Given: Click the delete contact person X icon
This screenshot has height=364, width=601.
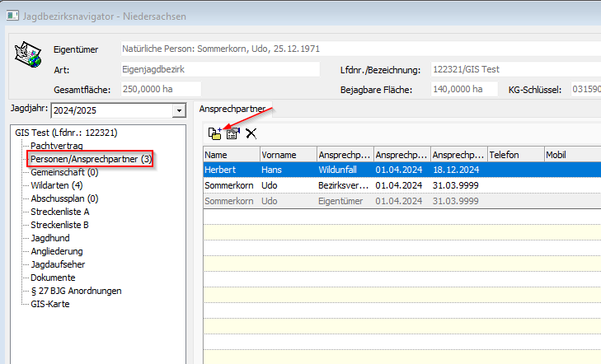Looking at the screenshot, I should (251, 133).
